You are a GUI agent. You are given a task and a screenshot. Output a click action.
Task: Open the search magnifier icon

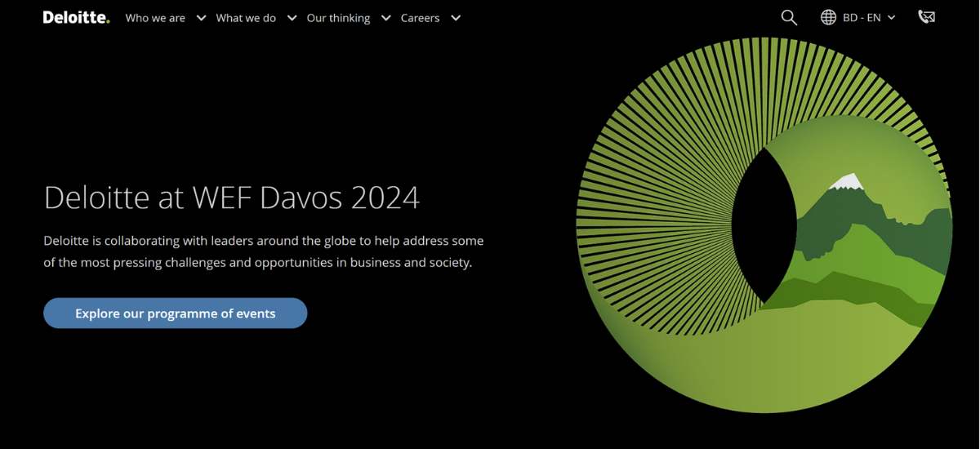click(x=789, y=17)
